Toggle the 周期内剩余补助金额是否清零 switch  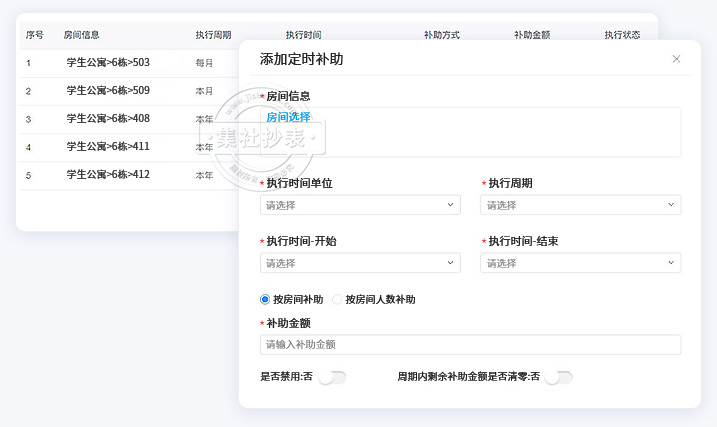point(559,377)
